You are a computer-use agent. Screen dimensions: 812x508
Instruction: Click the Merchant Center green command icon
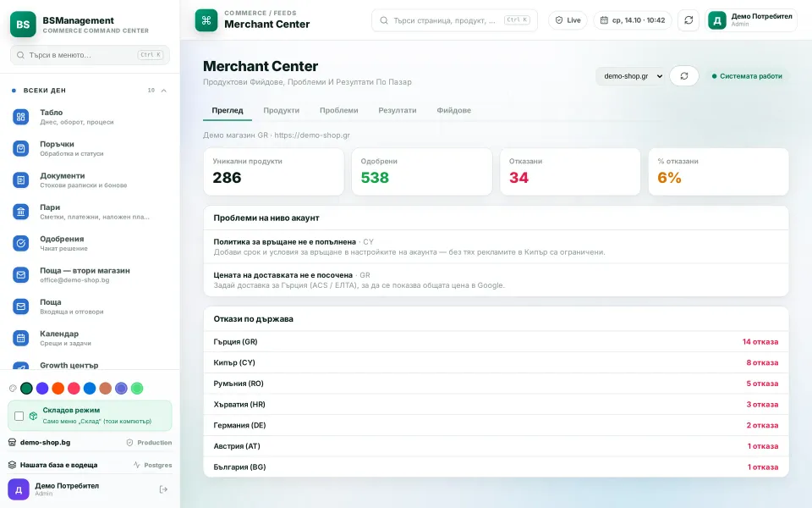pos(206,20)
